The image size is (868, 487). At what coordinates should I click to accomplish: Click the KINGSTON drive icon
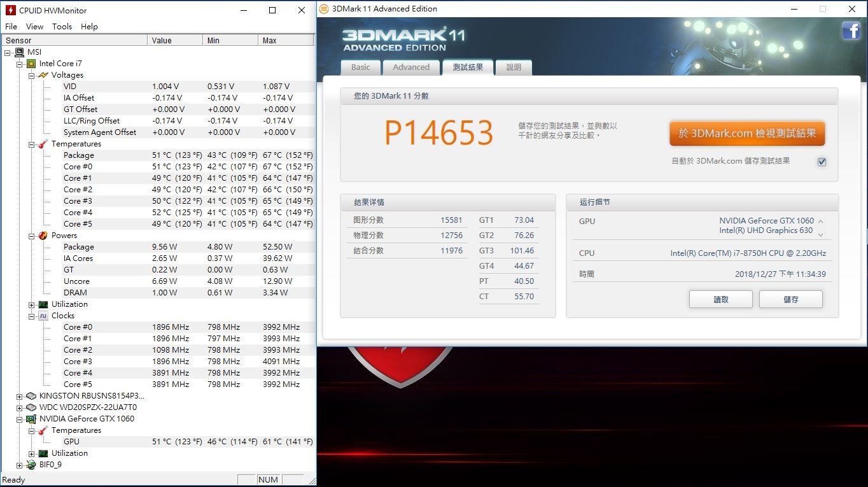(31, 396)
